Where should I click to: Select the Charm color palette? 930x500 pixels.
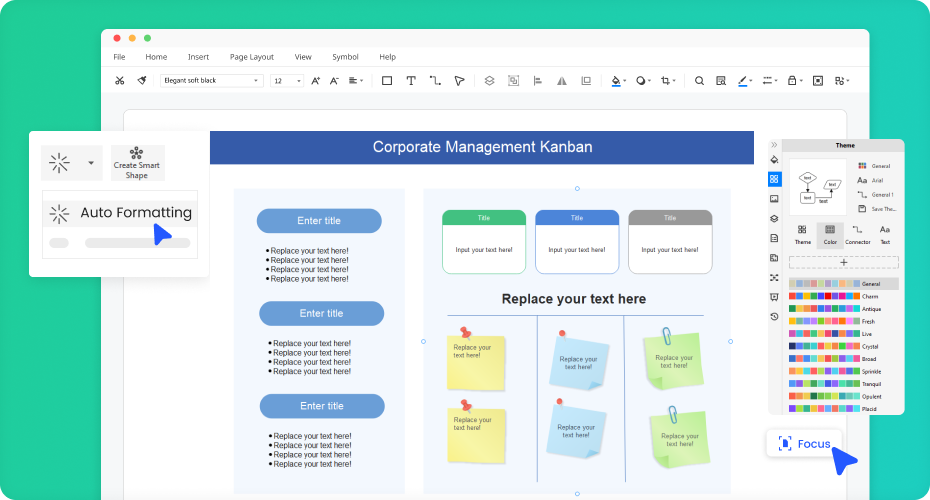[x=834, y=297]
